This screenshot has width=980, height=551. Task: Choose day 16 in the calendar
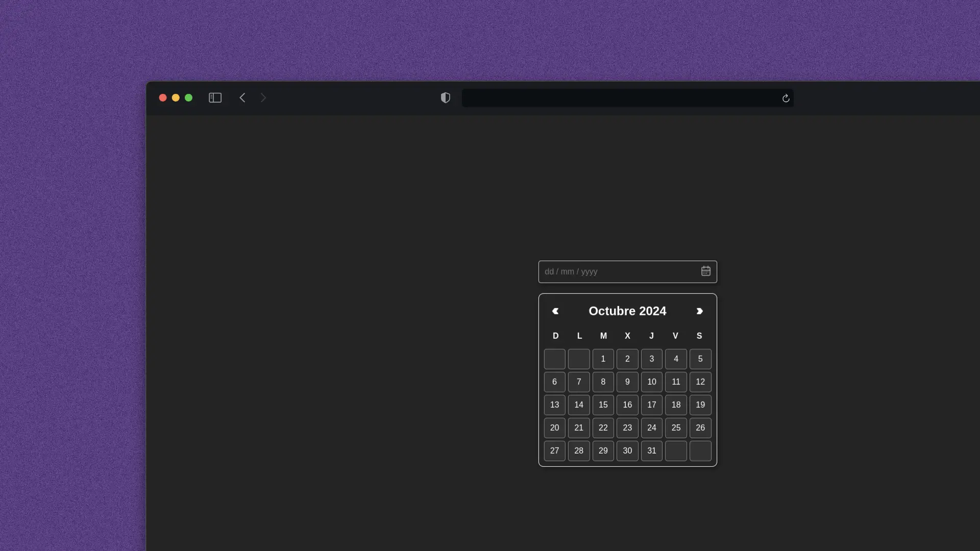coord(627,405)
